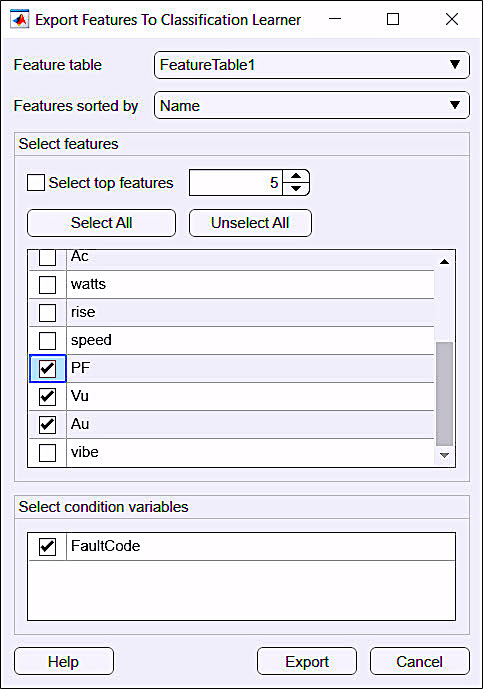The image size is (483, 689).
Task: Open the Feature table dropdown
Action: (x=312, y=65)
